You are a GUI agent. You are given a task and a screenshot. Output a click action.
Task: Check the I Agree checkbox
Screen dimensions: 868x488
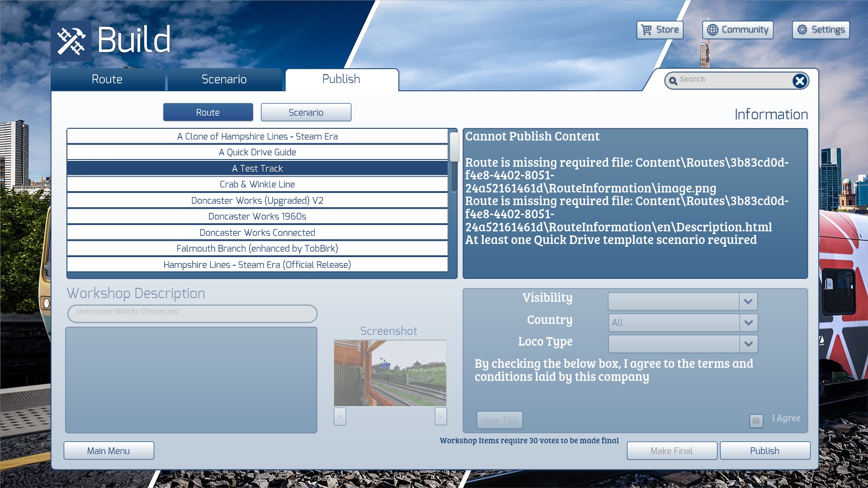pos(756,421)
